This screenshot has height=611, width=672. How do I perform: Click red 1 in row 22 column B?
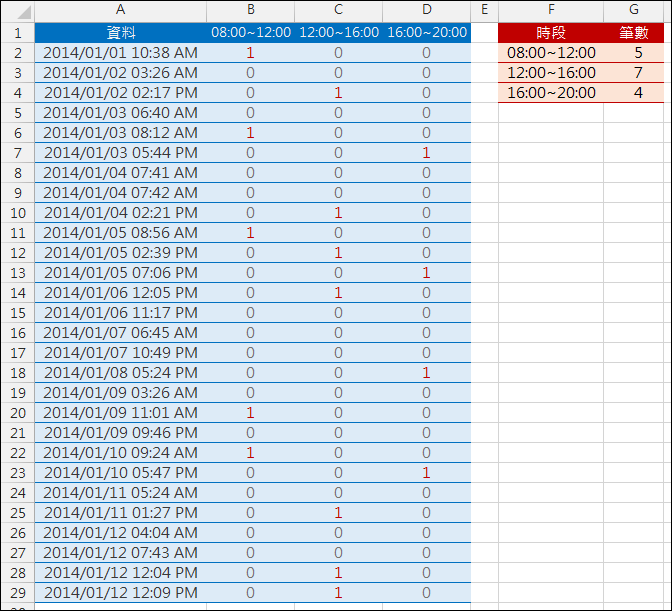[250, 452]
